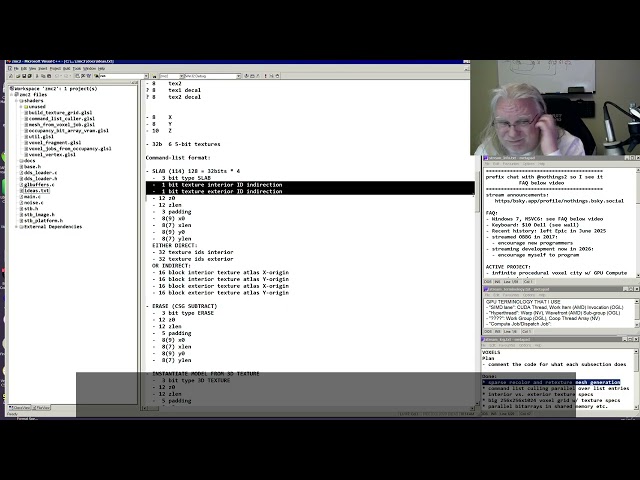This screenshot has width=640, height=480.
Task: Select dds_loader.c in file tree
Action: (x=40, y=173)
